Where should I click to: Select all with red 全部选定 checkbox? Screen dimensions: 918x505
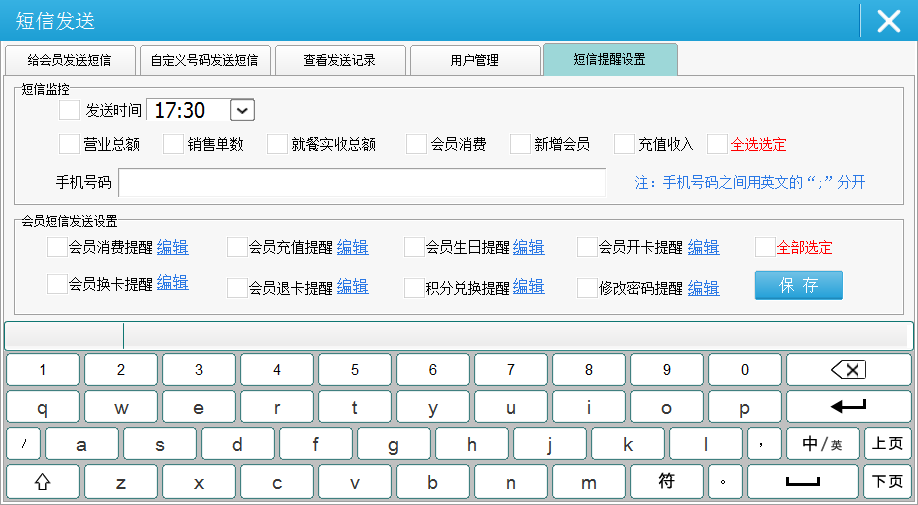765,247
